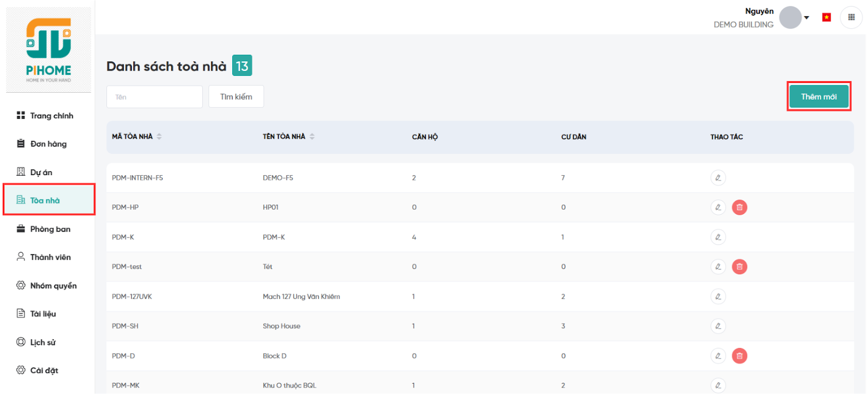
Task: Click the delete icon for PDM-test
Action: pyautogui.click(x=739, y=267)
